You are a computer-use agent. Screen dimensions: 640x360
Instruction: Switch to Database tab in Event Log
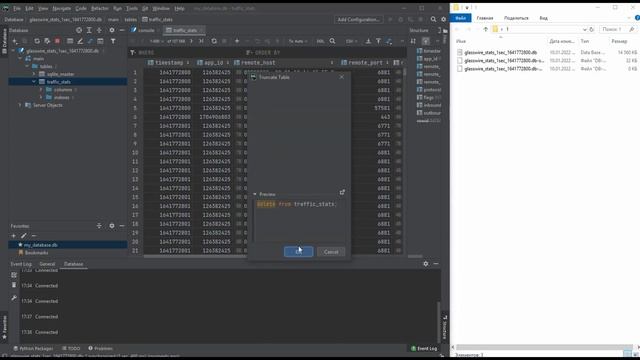73,264
